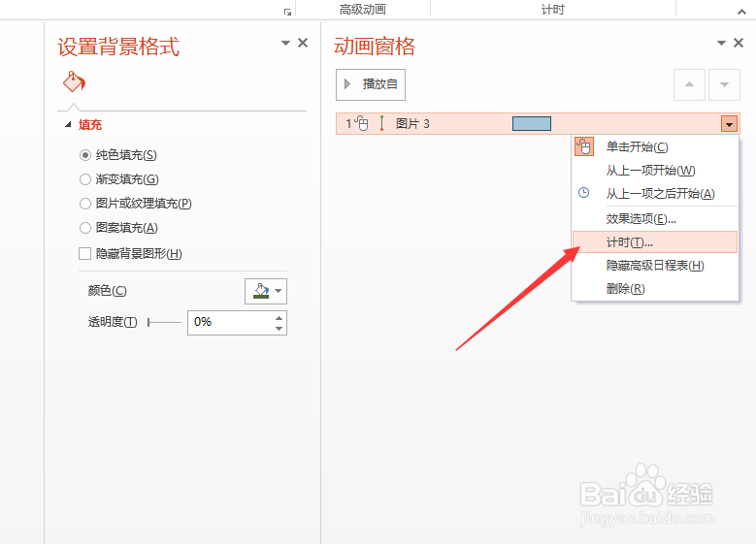The width and height of the screenshot is (756, 544).
Task: Open 计时(T)... from menu
Action: 655,242
